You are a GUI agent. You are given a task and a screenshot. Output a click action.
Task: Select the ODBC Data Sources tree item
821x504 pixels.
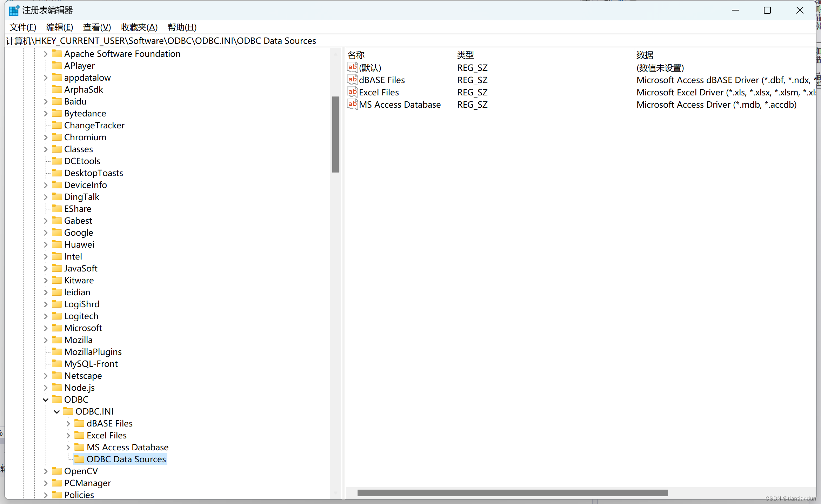pos(126,459)
